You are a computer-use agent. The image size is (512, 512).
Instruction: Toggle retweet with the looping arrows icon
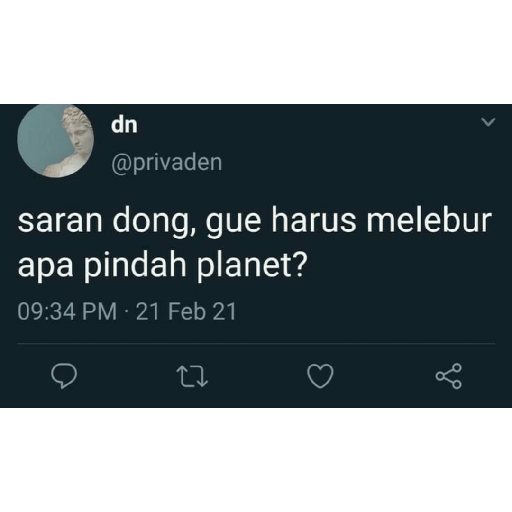(x=192, y=376)
